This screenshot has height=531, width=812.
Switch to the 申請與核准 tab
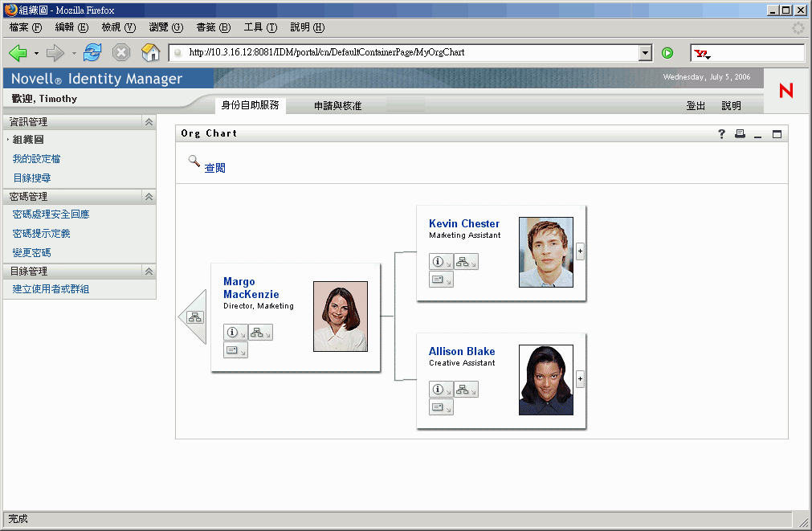pos(337,106)
